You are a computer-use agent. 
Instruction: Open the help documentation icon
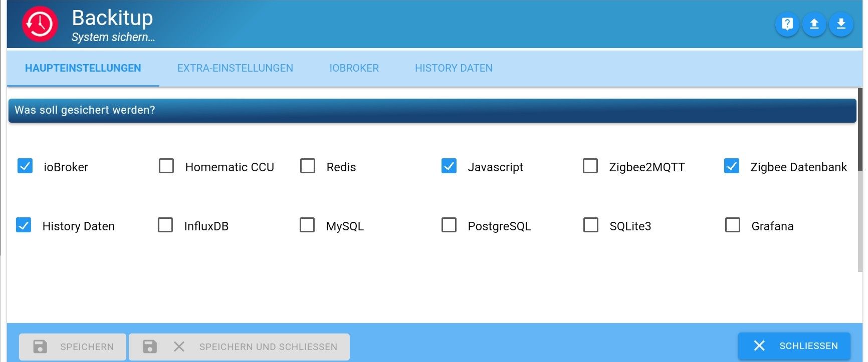tap(787, 24)
